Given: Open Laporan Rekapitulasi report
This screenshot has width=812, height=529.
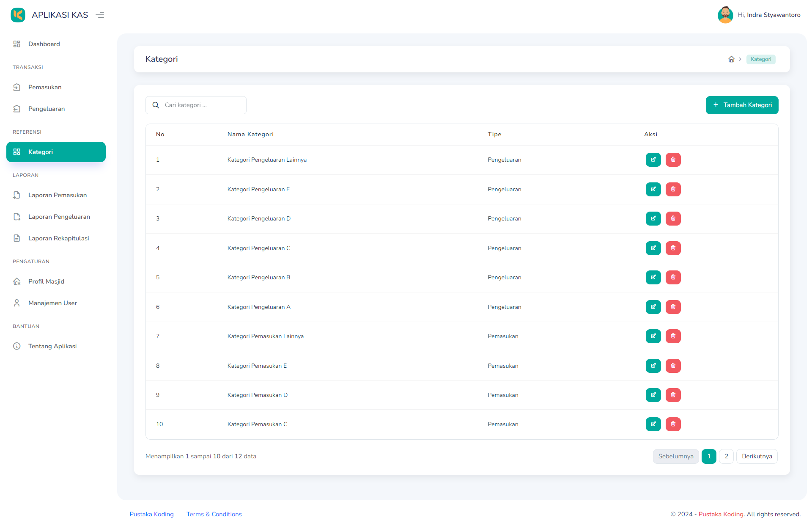Looking at the screenshot, I should point(58,238).
